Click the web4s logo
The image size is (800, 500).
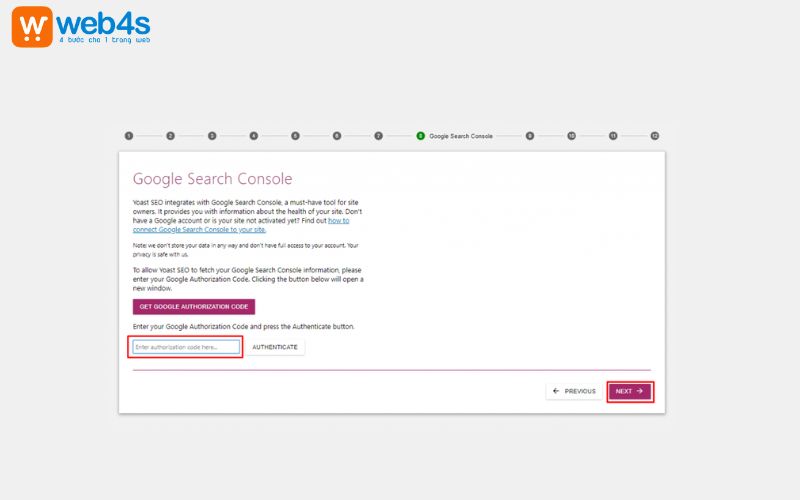pyautogui.click(x=81, y=26)
